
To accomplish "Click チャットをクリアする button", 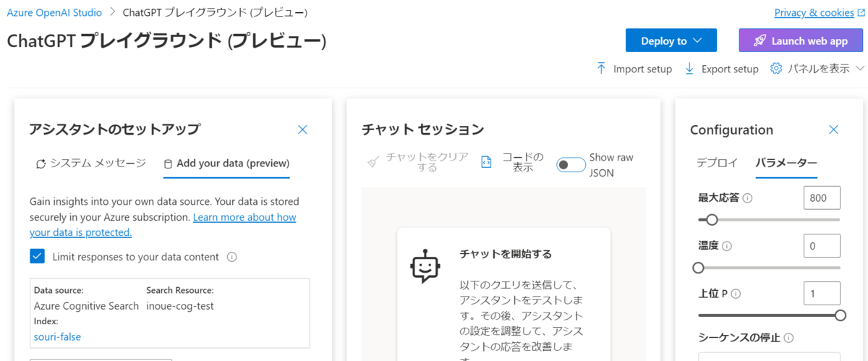I will pyautogui.click(x=418, y=162).
